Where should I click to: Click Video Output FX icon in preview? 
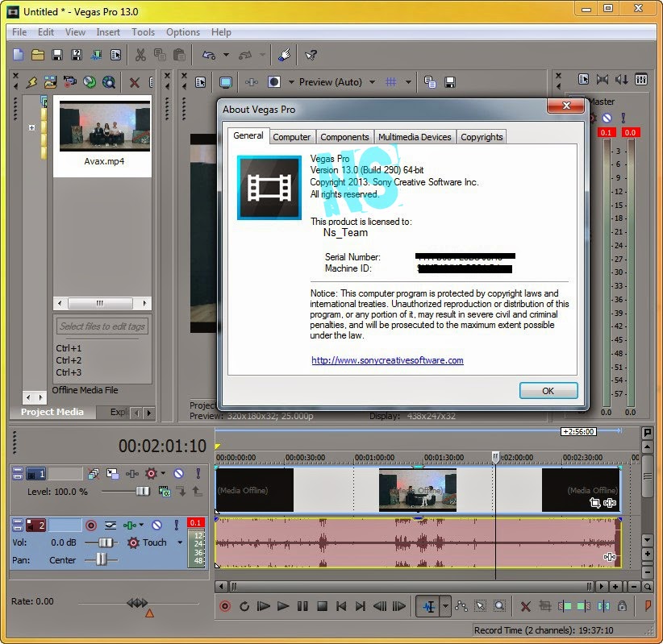click(x=252, y=82)
